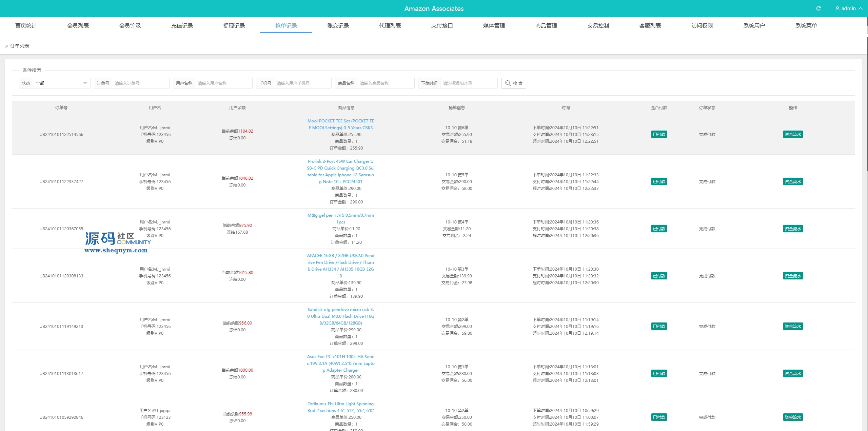Go to the 充值记录 tab
This screenshot has width=868, height=431.
182,25
